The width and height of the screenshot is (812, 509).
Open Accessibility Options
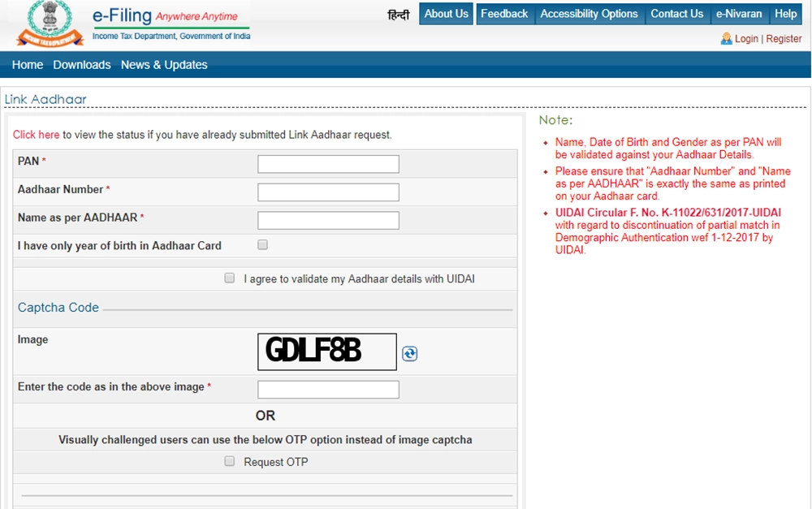pos(590,14)
